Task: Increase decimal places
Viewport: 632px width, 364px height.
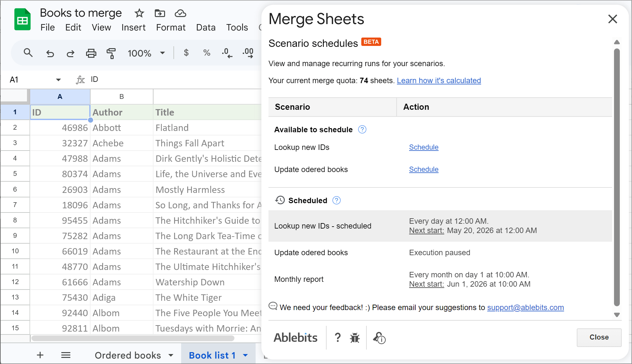Action: click(248, 53)
